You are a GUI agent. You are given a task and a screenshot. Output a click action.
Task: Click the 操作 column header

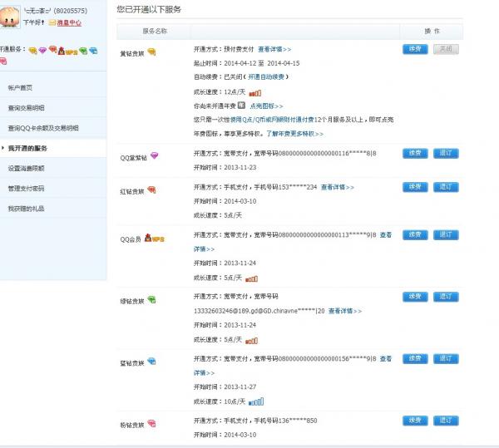pyautogui.click(x=432, y=31)
